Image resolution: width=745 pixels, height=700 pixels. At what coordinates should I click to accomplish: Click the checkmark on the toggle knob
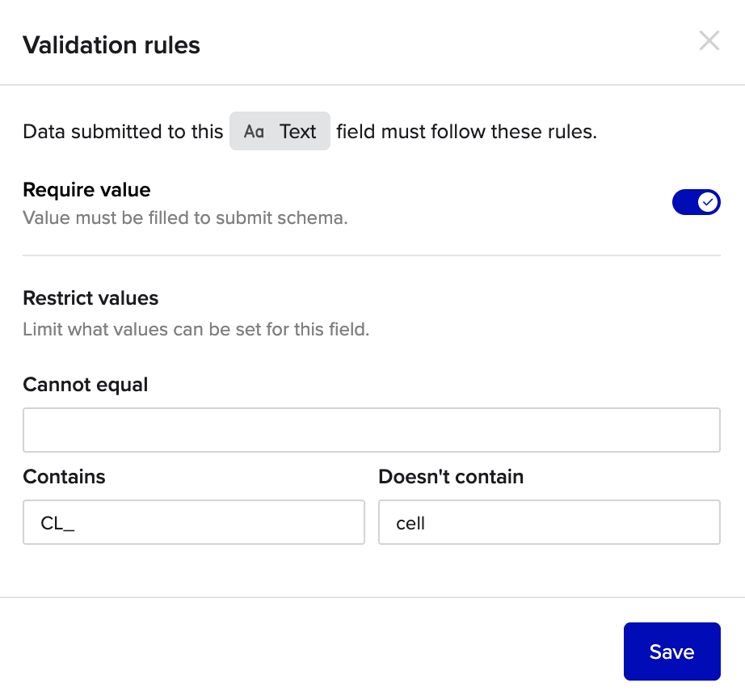click(x=708, y=202)
